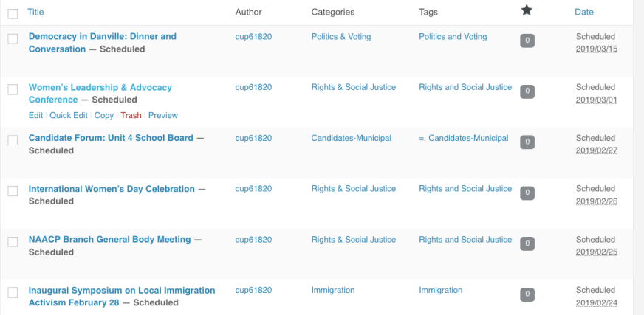Preview the Women's Leadership & Advocacy Conference post
Image resolution: width=644 pixels, height=315 pixels.
click(x=163, y=115)
